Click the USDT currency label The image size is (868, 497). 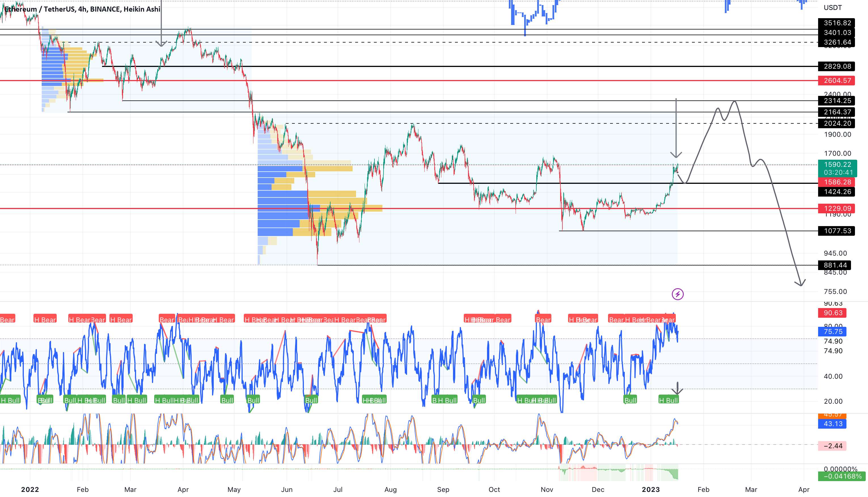click(x=833, y=7)
